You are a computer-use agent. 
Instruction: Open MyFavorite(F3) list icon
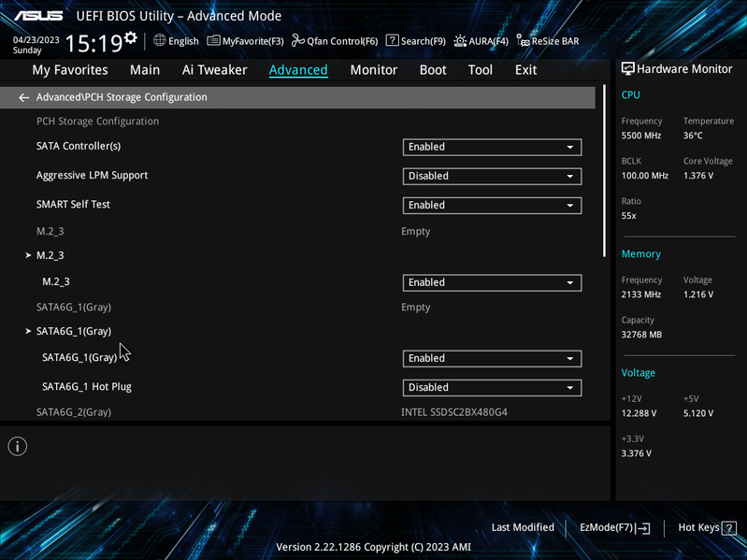point(213,41)
